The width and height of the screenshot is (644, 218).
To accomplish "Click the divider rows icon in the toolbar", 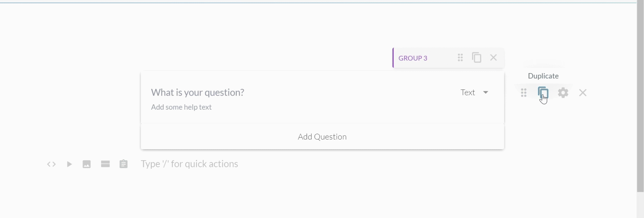I will 105,164.
